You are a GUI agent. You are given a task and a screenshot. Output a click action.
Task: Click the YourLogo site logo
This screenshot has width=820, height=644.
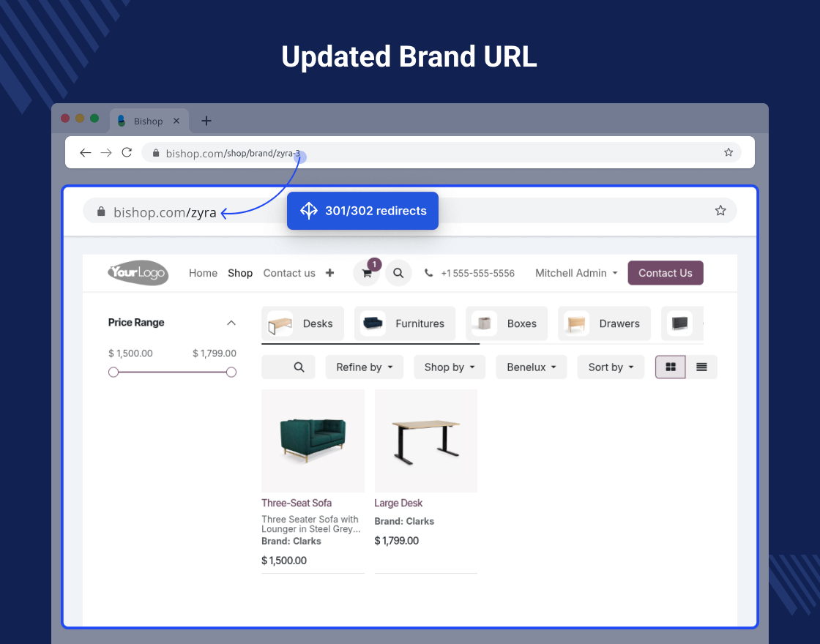point(138,272)
